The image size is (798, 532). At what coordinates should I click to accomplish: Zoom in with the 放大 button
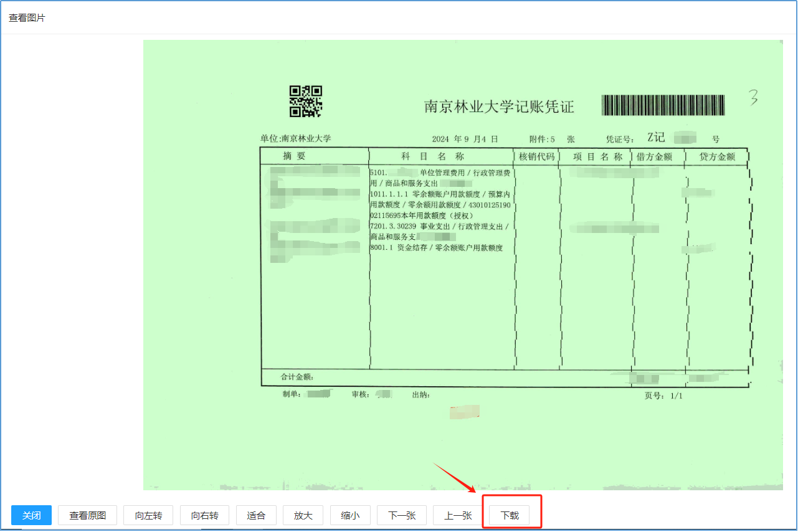click(303, 515)
